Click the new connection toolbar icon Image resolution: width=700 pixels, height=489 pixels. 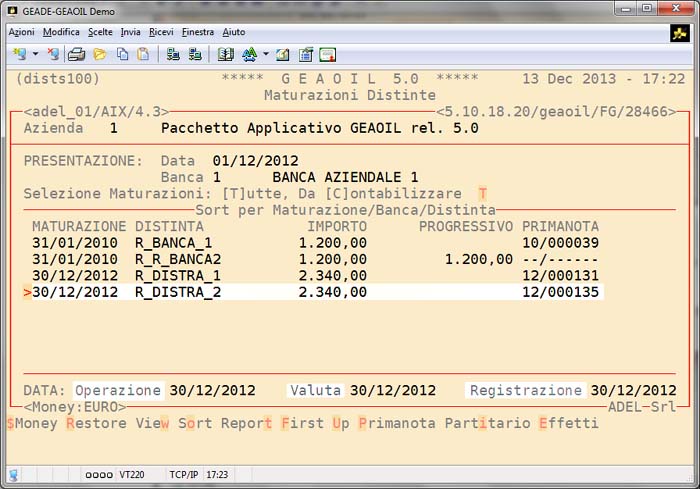tap(19, 54)
